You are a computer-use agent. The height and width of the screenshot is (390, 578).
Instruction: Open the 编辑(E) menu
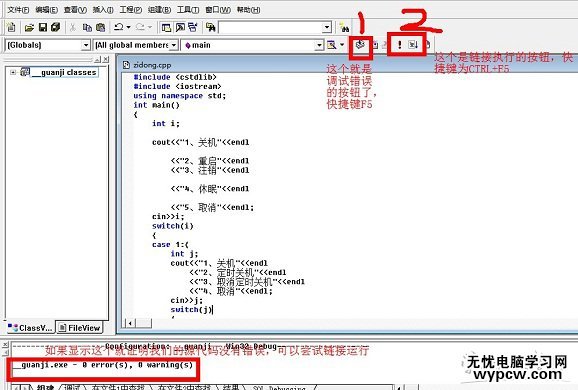tap(46, 10)
